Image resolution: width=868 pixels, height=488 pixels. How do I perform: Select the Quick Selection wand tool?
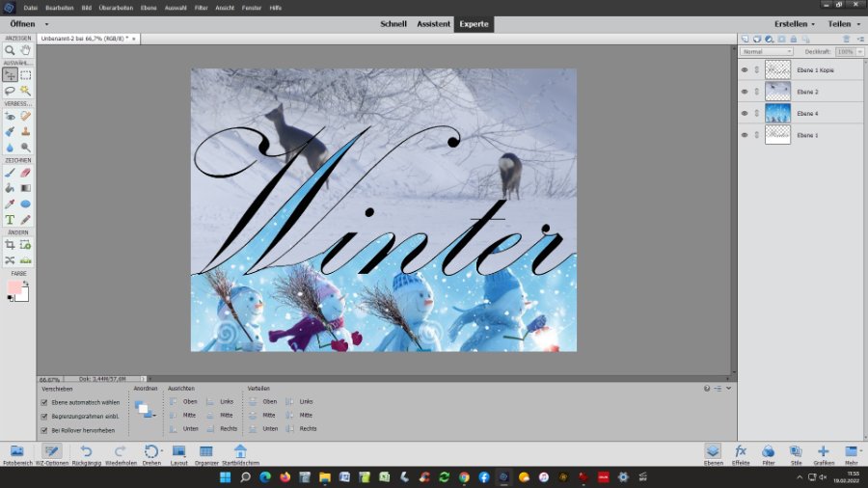tap(25, 91)
